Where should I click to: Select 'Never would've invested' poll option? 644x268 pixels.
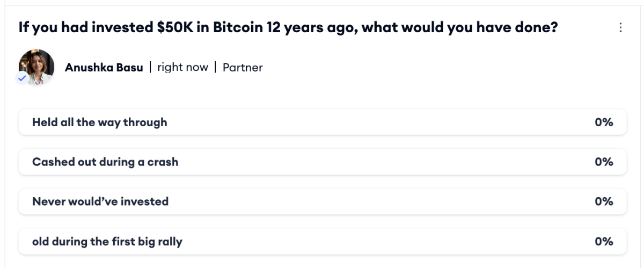[100, 201]
